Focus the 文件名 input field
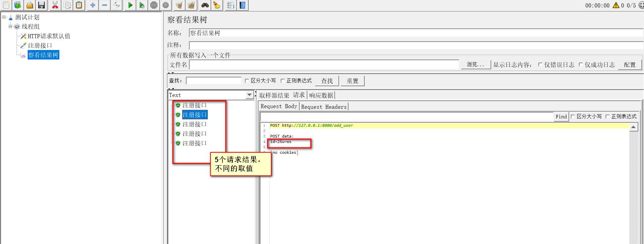 coord(324,65)
